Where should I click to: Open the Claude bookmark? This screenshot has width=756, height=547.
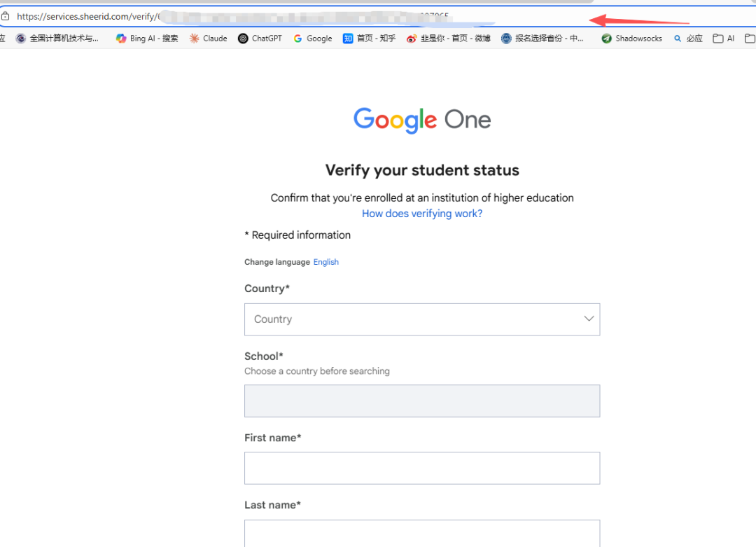209,39
